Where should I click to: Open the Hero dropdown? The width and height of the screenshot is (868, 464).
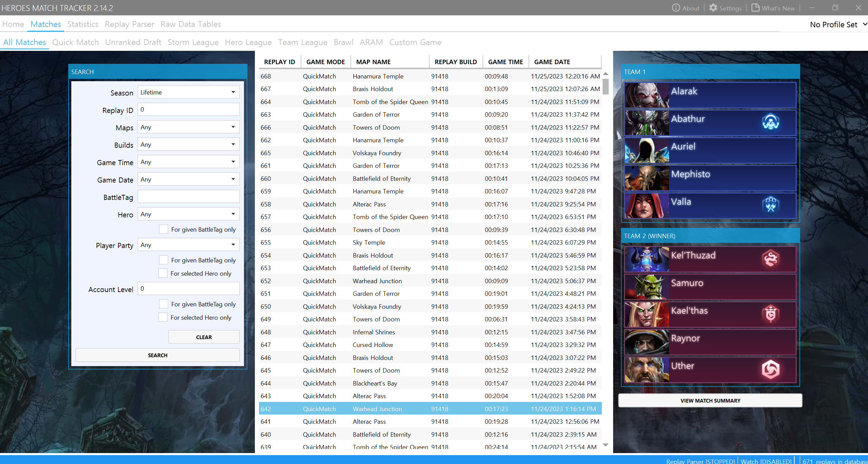[188, 214]
